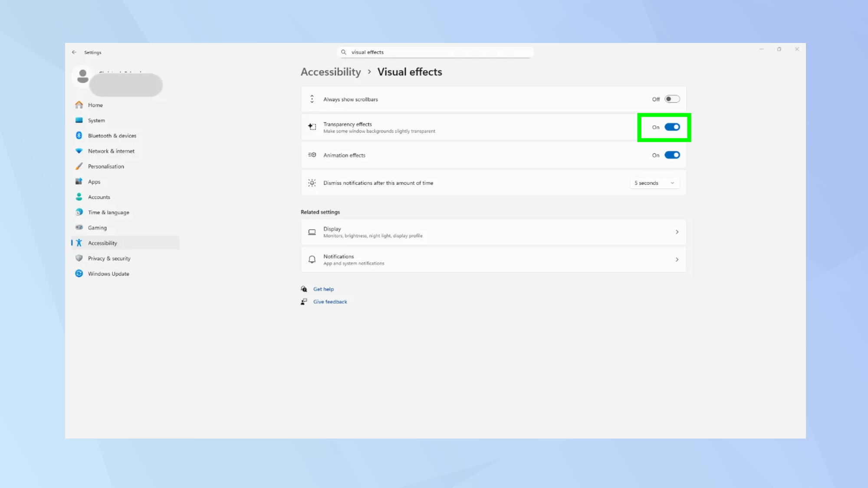Select Accessibility in the sidebar
868x488 pixels.
click(x=102, y=243)
